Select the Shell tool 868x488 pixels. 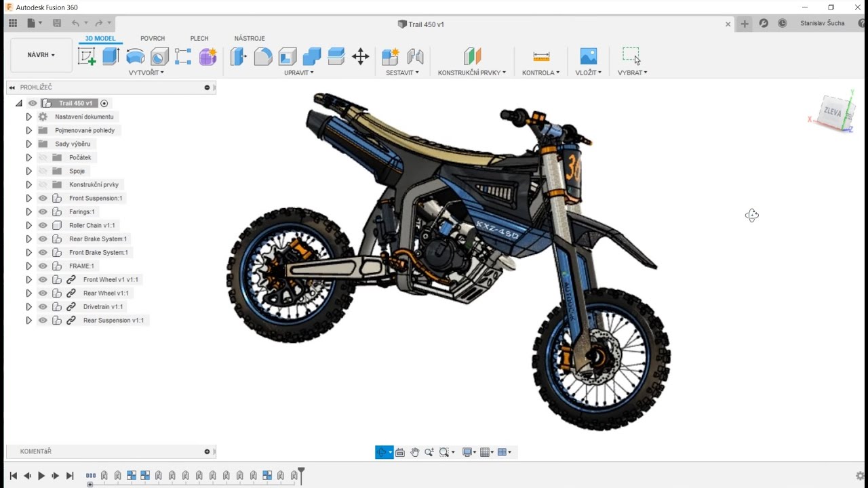(x=288, y=56)
